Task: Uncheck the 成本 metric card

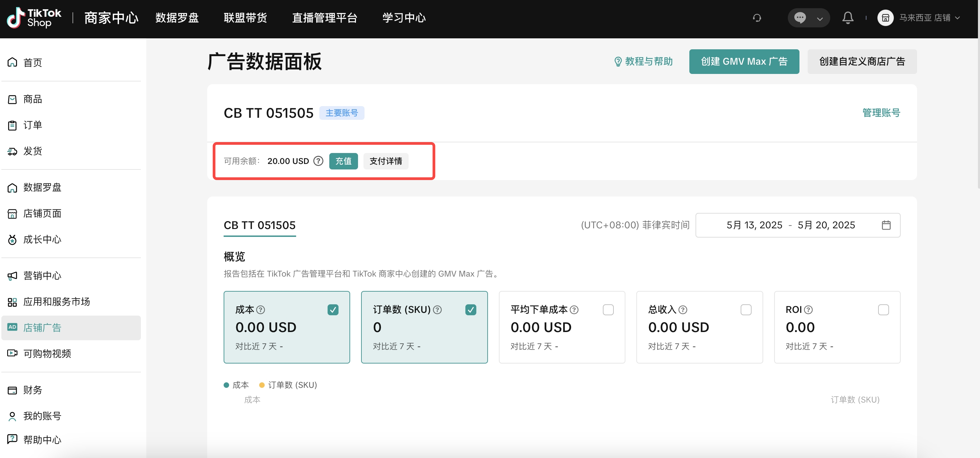Action: (333, 309)
